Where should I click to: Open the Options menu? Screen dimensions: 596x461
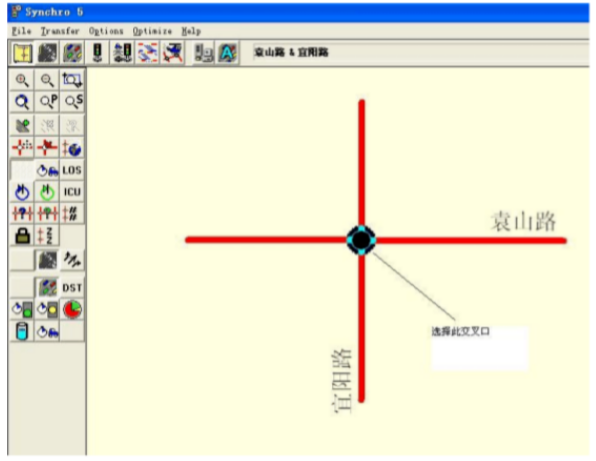pyautogui.click(x=106, y=31)
